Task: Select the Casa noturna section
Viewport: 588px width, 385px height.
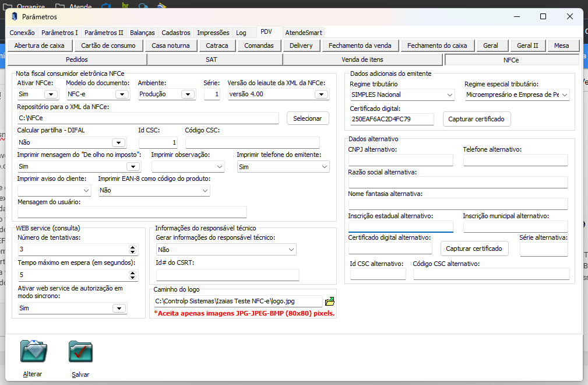Action: coord(171,45)
